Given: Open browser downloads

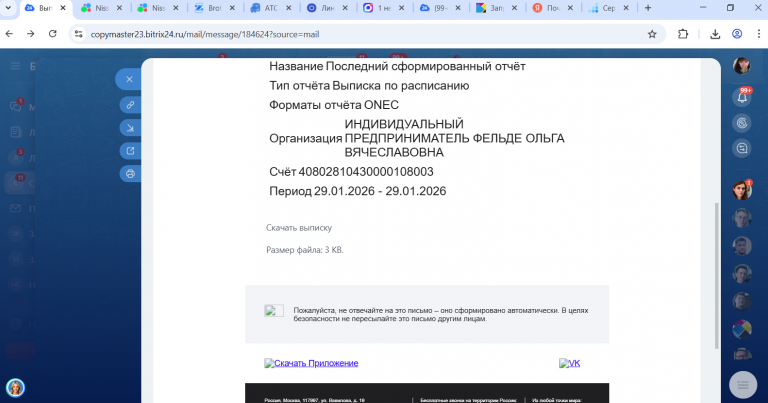Looking at the screenshot, I should pyautogui.click(x=715, y=34).
